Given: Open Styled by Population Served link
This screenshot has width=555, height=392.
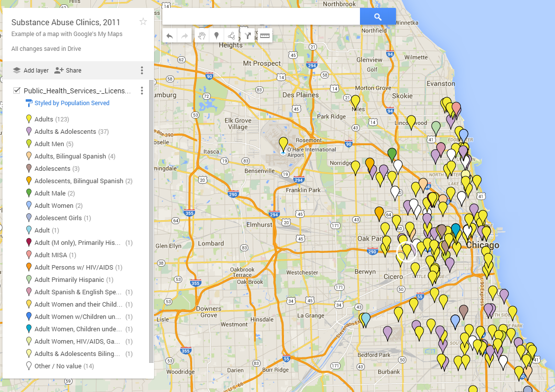Looking at the screenshot, I should [x=72, y=103].
